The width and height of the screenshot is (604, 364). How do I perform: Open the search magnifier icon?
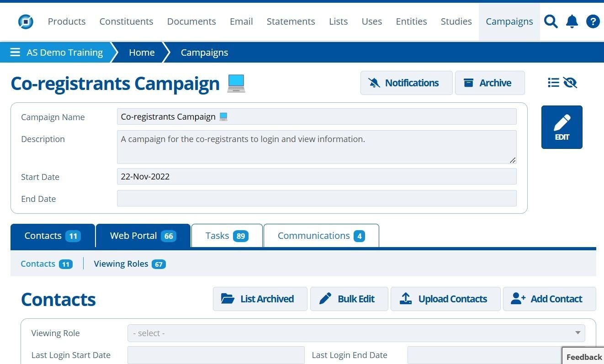(x=551, y=21)
